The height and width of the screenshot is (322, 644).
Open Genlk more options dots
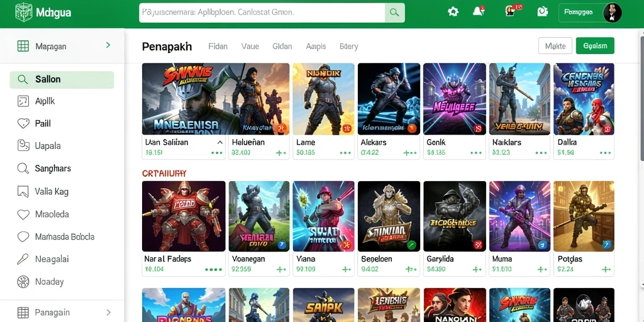click(x=476, y=153)
